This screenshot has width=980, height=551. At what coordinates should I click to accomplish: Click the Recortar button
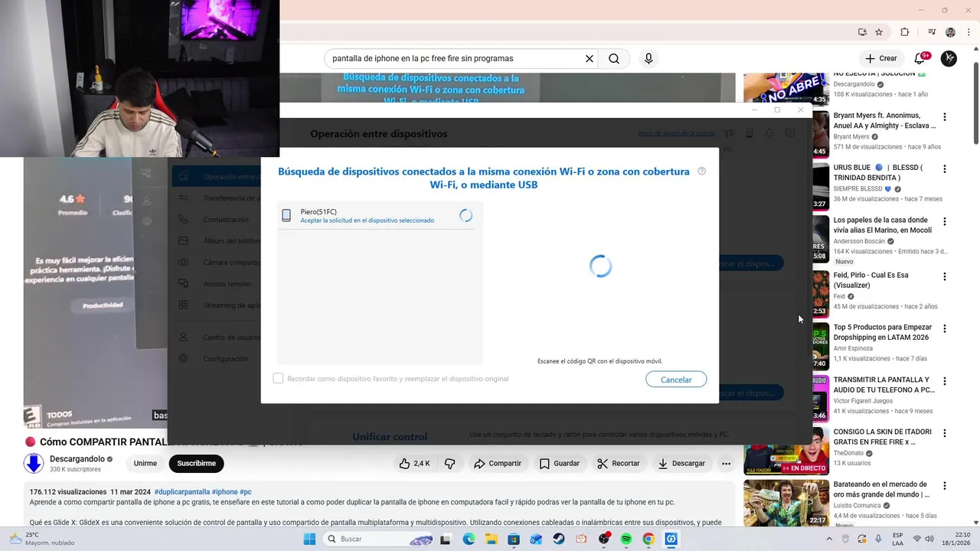pos(619,463)
